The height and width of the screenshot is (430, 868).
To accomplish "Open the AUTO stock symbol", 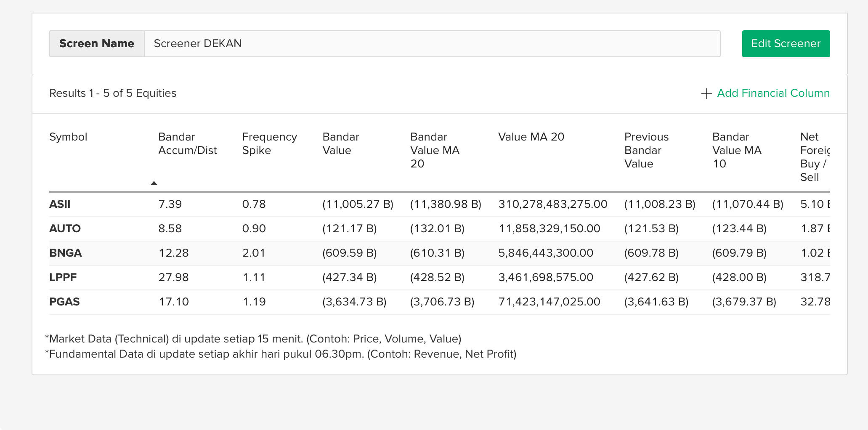I will pos(65,228).
